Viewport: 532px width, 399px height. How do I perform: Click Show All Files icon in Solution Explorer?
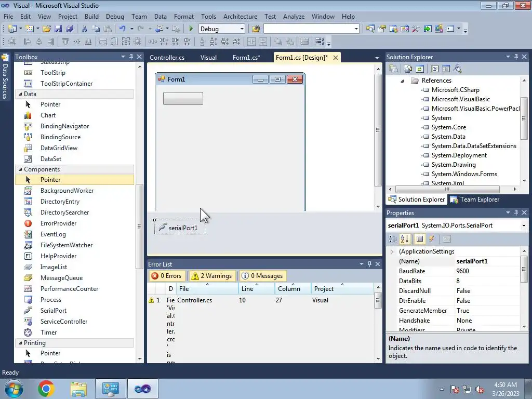[x=408, y=69]
